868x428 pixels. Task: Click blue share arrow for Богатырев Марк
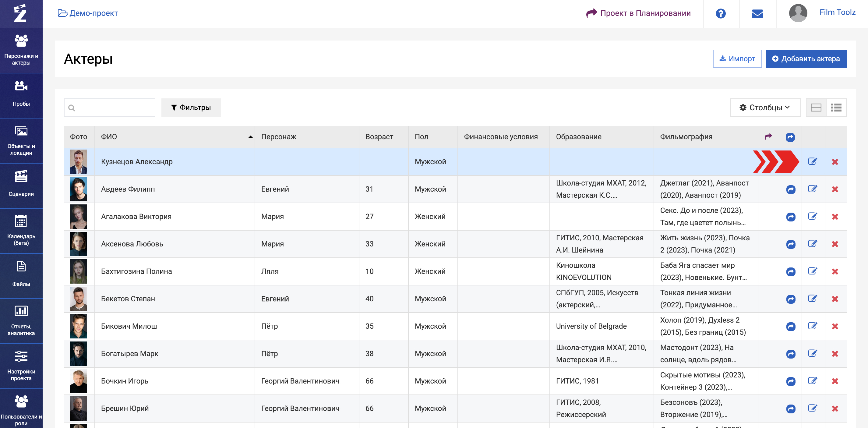(x=791, y=354)
